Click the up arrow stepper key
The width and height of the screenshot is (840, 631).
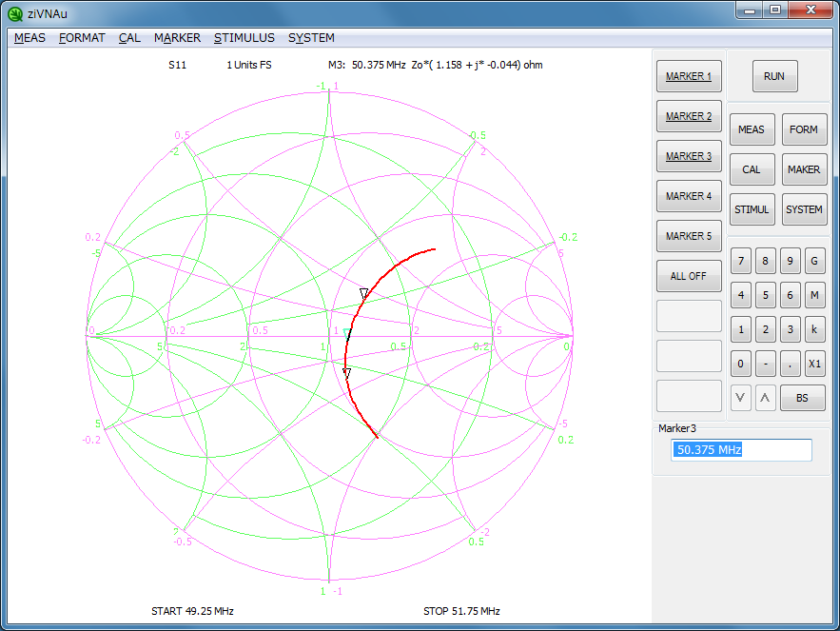766,398
